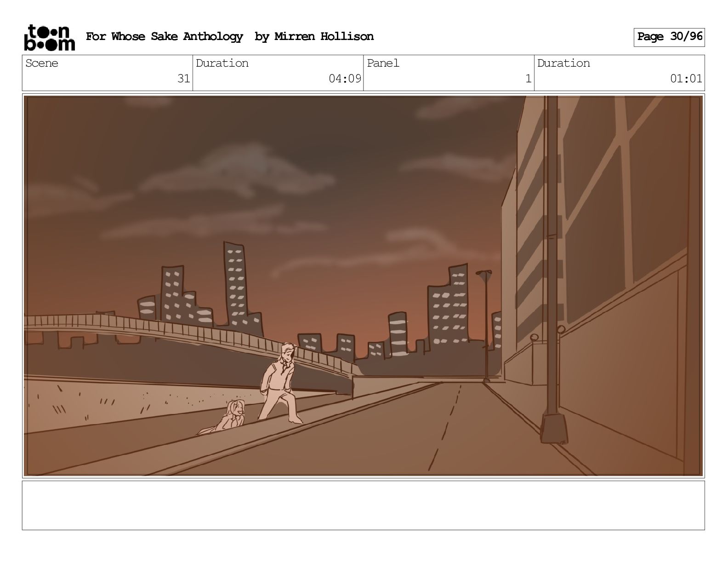This screenshot has height=563, width=728.
Task: Click the title 'For Whose Sake Anthology'
Action: pyautogui.click(x=165, y=37)
